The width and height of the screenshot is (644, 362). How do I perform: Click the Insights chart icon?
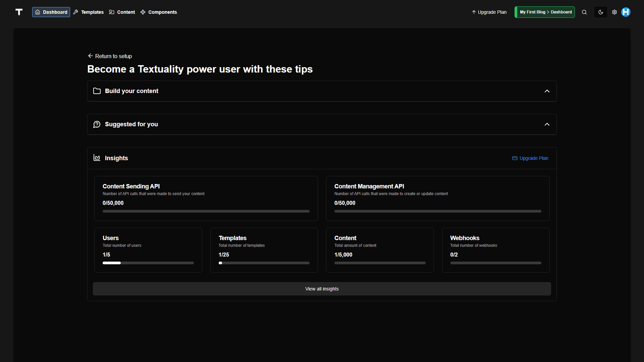97,158
